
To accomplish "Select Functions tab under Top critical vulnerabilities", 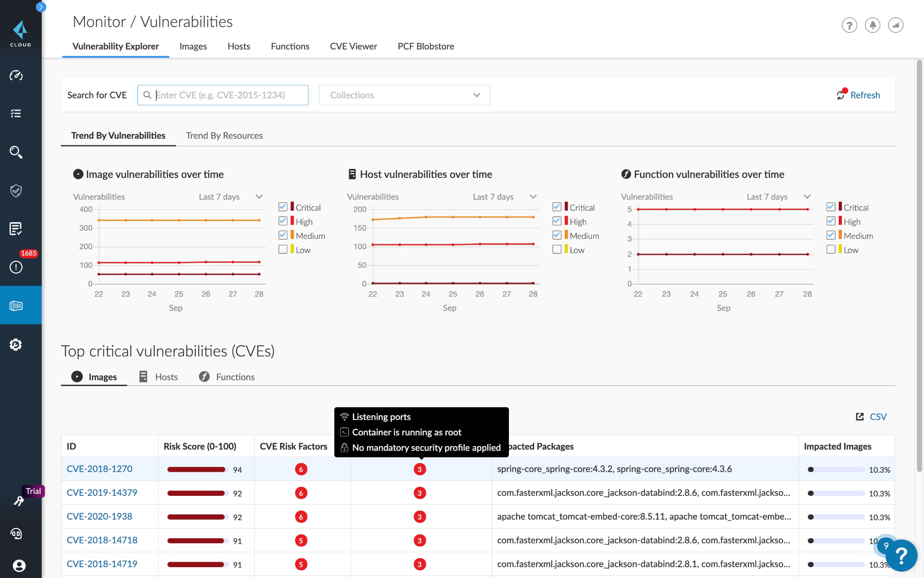I will pos(227,377).
